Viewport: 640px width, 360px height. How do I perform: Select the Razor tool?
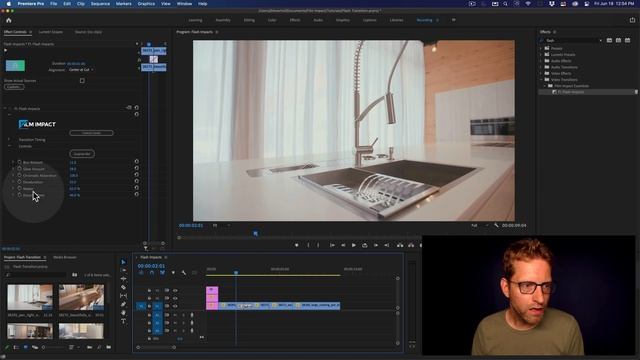(x=123, y=287)
